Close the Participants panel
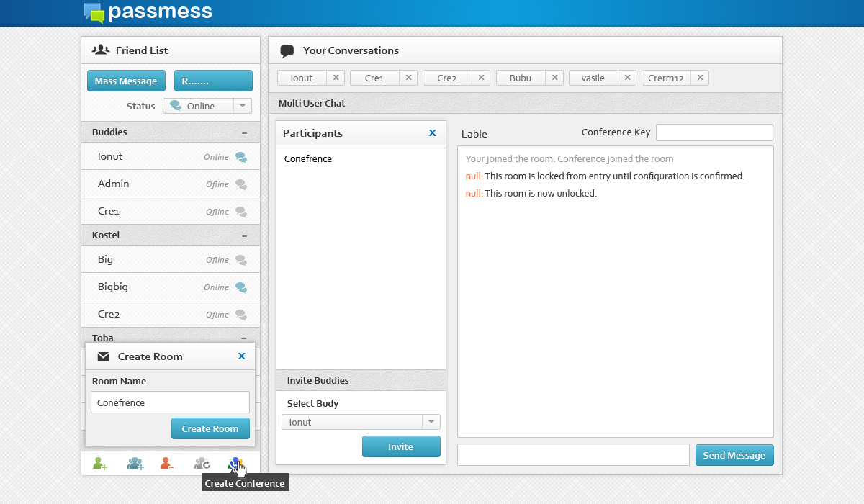Image resolution: width=864 pixels, height=504 pixels. pyautogui.click(x=432, y=133)
